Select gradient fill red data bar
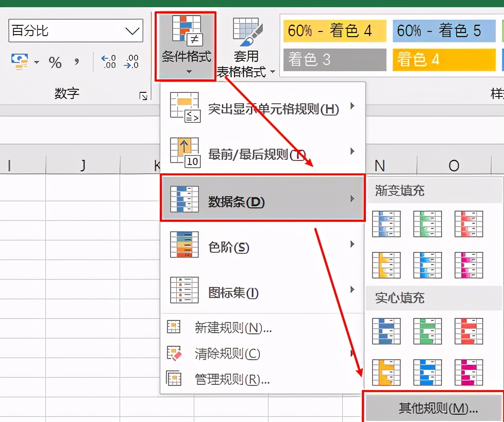The height and width of the screenshot is (422, 504). tap(468, 224)
